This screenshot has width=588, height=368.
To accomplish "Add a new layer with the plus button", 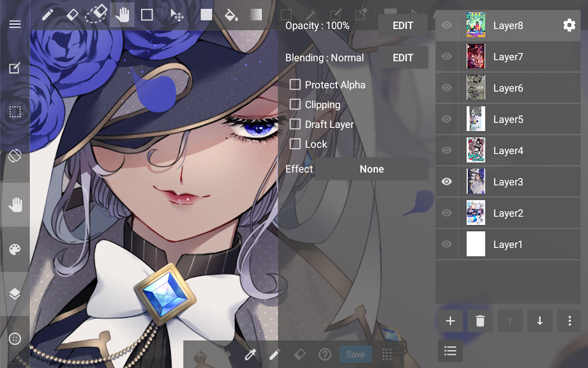I will click(450, 321).
